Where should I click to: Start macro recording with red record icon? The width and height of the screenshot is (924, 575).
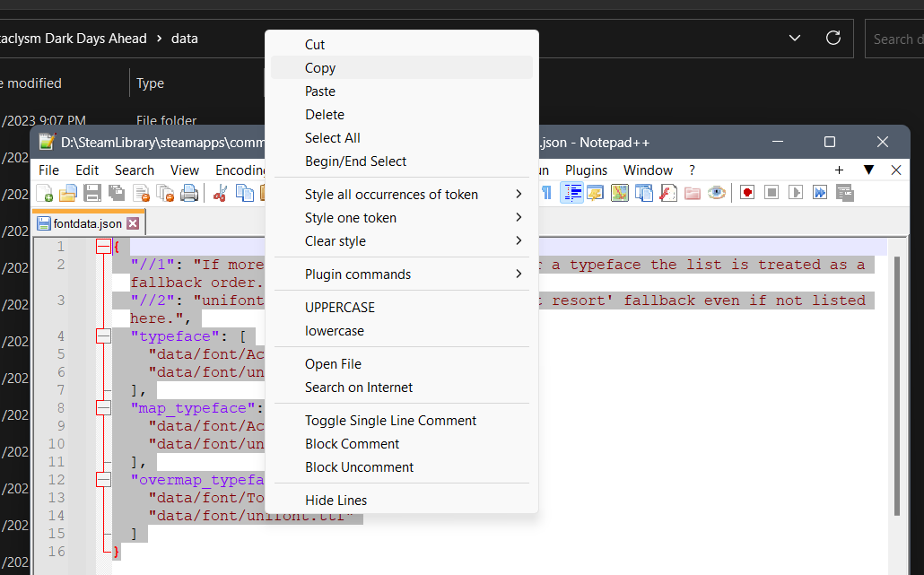point(746,193)
